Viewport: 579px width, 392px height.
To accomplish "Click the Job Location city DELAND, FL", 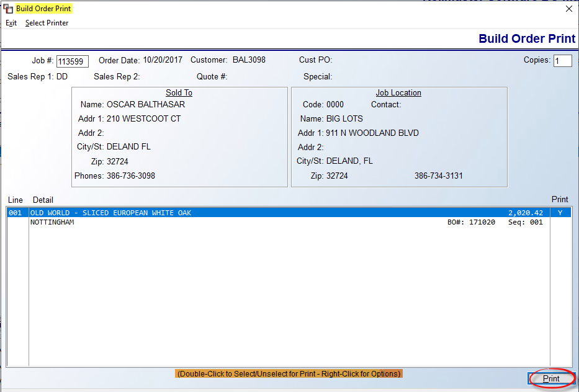I will pos(349,161).
